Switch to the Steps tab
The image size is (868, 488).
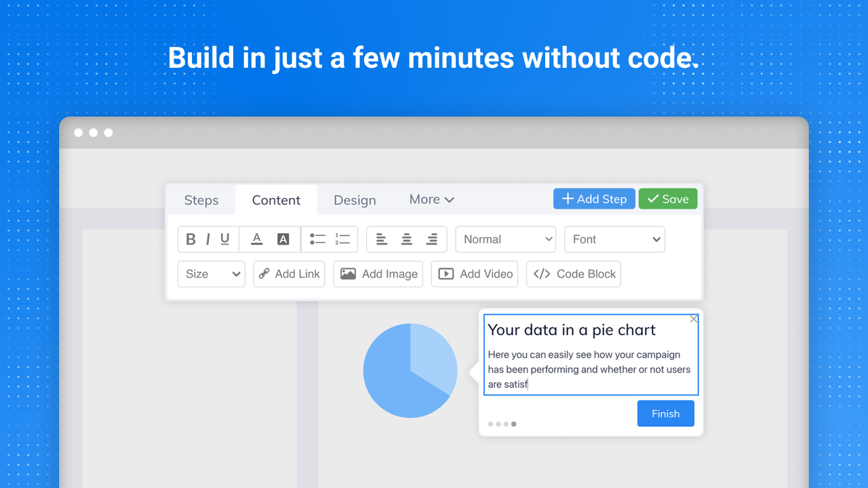(201, 200)
